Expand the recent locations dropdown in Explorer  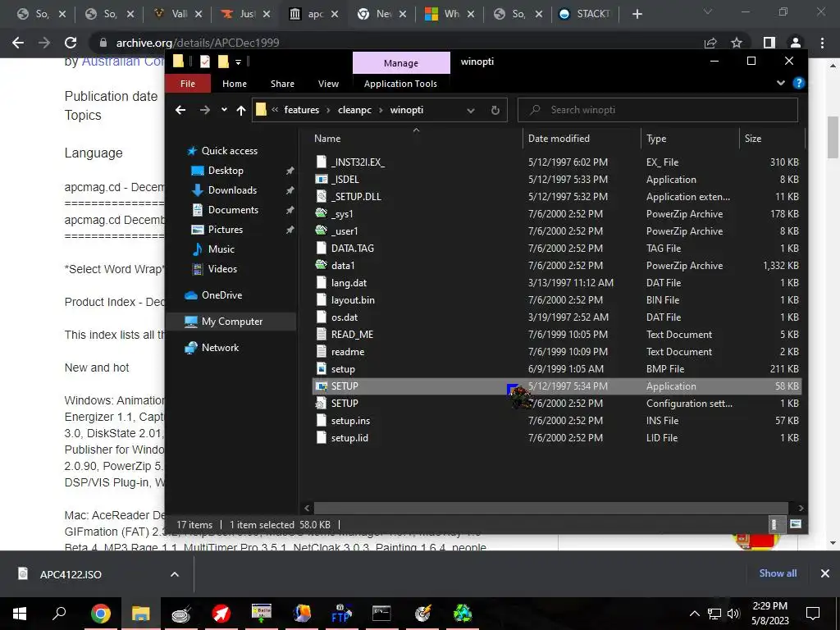coord(224,110)
